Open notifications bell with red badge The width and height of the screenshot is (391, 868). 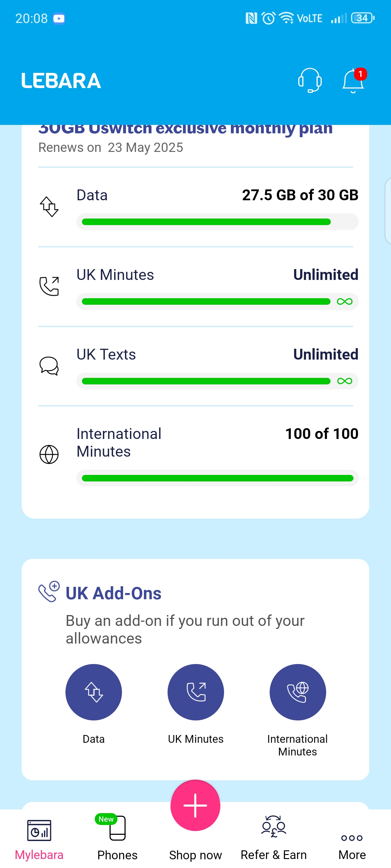353,80
